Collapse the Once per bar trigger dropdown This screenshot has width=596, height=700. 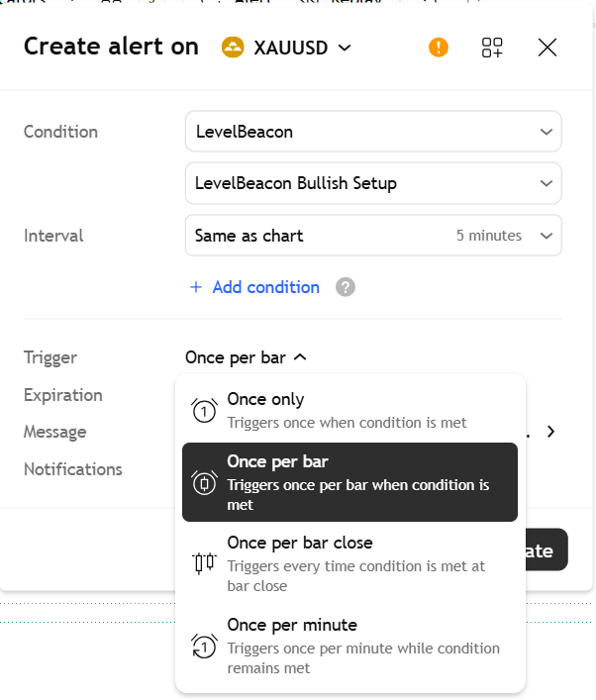(246, 357)
